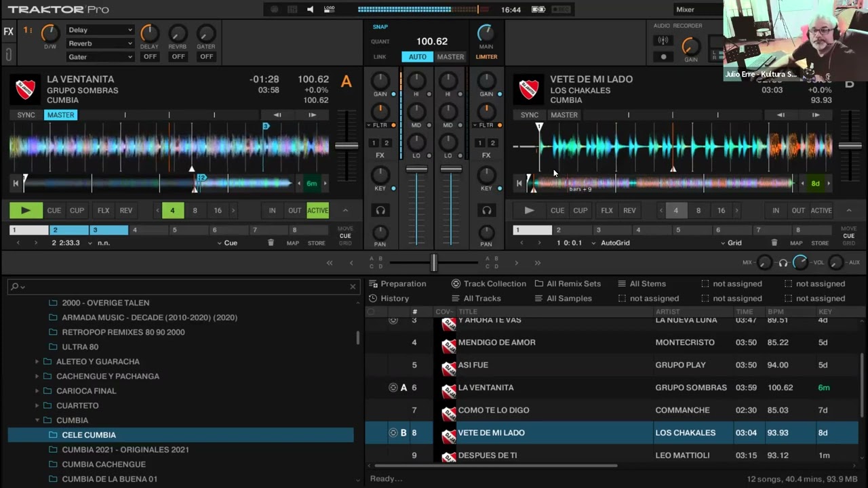
Task: Open All Remix Sets favorite
Action: [568, 284]
